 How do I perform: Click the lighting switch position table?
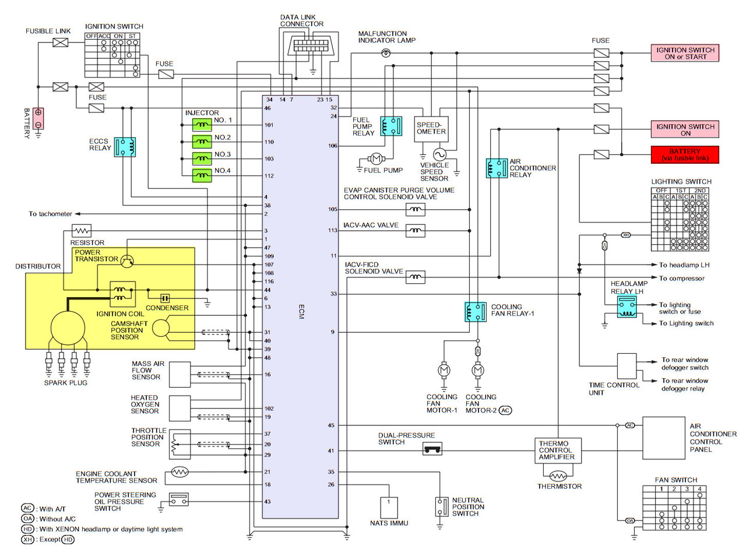click(680, 219)
